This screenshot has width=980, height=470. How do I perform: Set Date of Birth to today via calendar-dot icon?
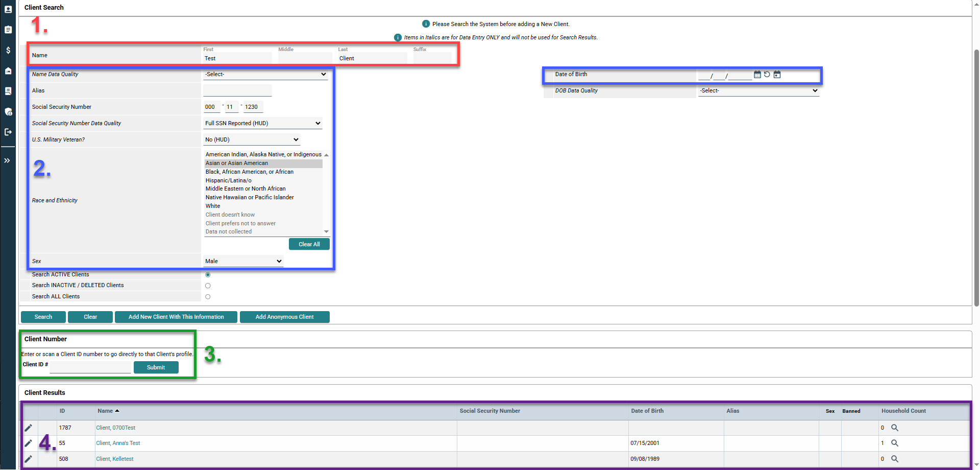tap(777, 75)
